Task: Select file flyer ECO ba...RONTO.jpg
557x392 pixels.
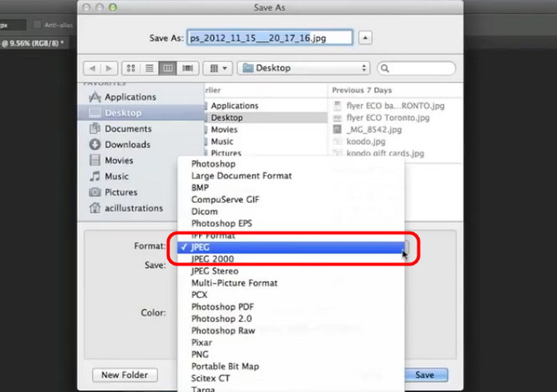Action: [x=395, y=106]
